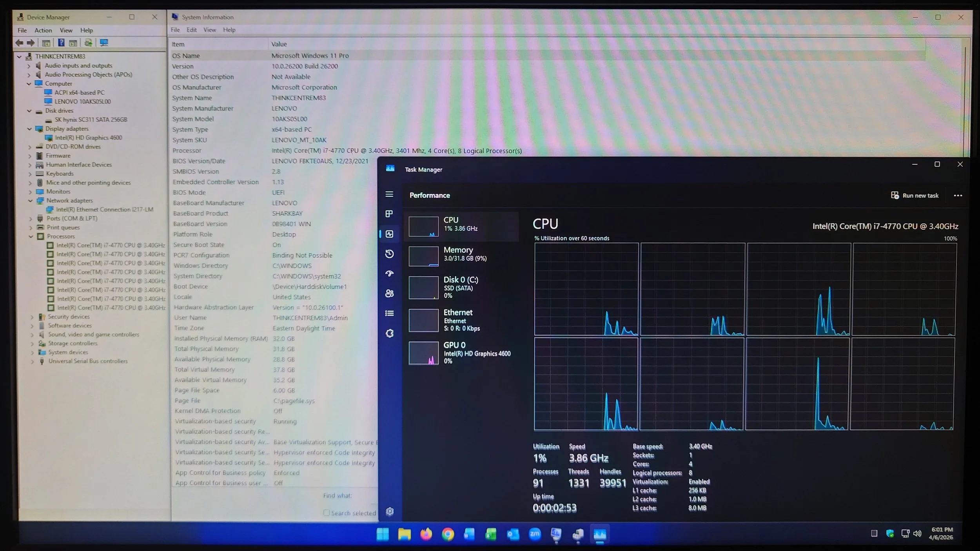The width and height of the screenshot is (980, 551).
Task: Collapse the Processors node
Action: click(x=31, y=237)
